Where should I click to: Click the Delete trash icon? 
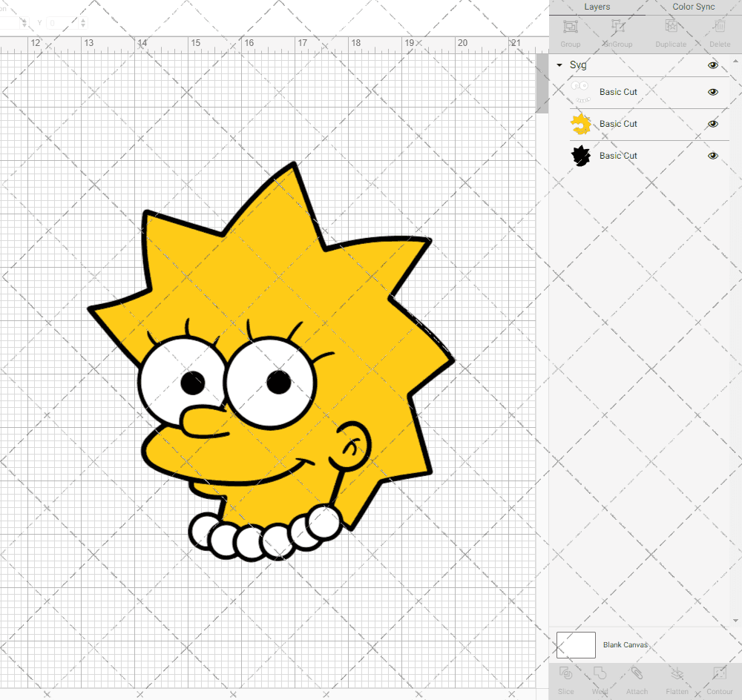[x=719, y=27]
